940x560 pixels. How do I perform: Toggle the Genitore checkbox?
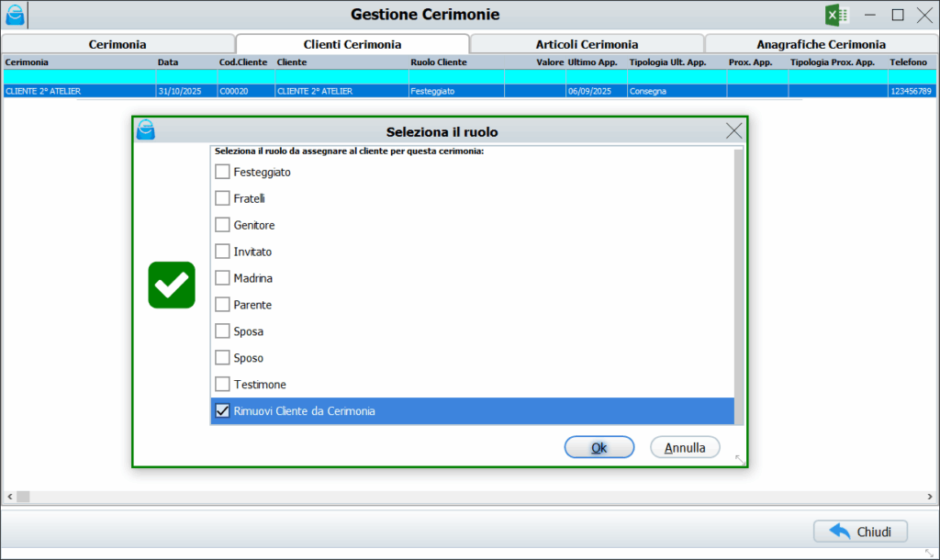tap(222, 225)
